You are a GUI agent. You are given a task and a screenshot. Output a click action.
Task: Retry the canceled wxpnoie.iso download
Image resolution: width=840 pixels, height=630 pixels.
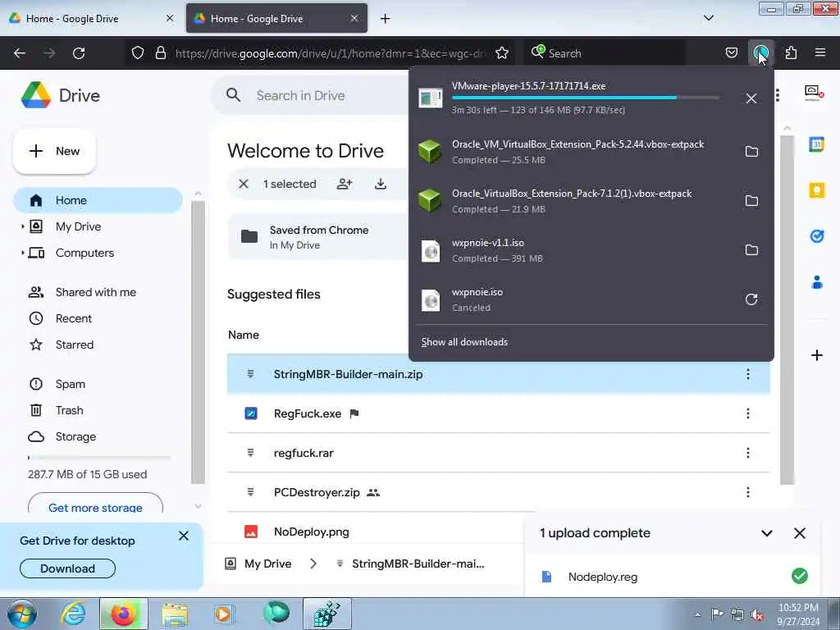point(751,299)
